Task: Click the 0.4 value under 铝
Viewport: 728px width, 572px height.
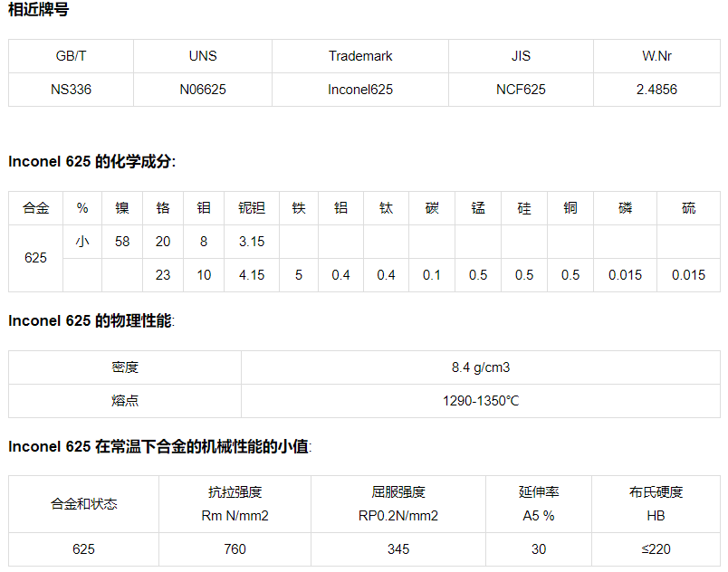Action: tap(340, 275)
